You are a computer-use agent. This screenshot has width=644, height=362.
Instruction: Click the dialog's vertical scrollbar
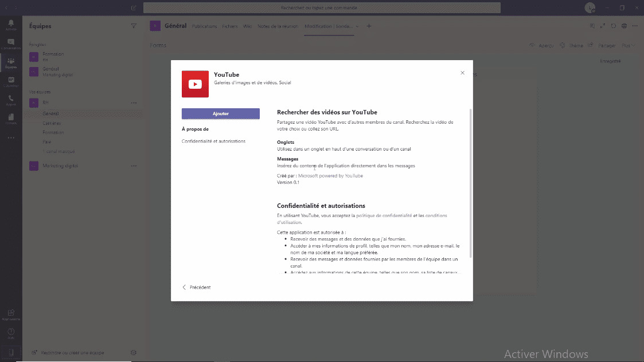470,183
